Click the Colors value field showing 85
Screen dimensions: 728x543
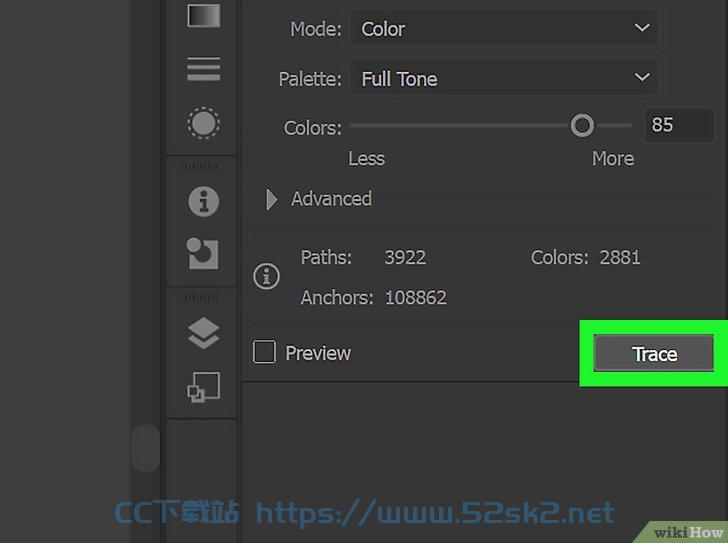point(679,125)
